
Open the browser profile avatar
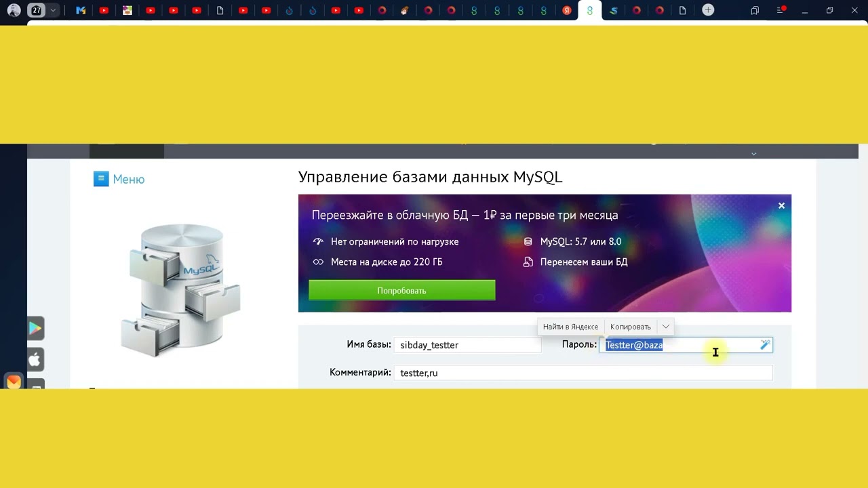pos(14,10)
